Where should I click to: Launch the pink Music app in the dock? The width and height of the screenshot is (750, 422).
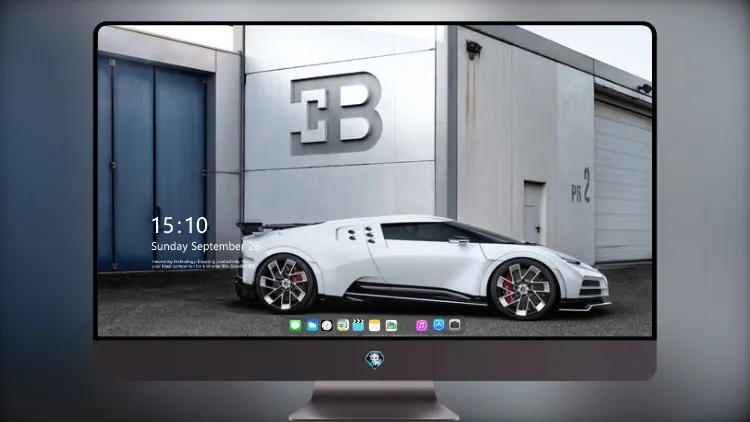click(421, 326)
